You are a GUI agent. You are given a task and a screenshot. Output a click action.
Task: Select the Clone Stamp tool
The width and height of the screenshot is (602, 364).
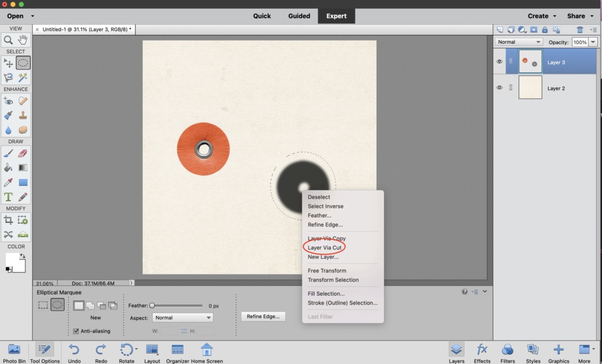point(23,115)
